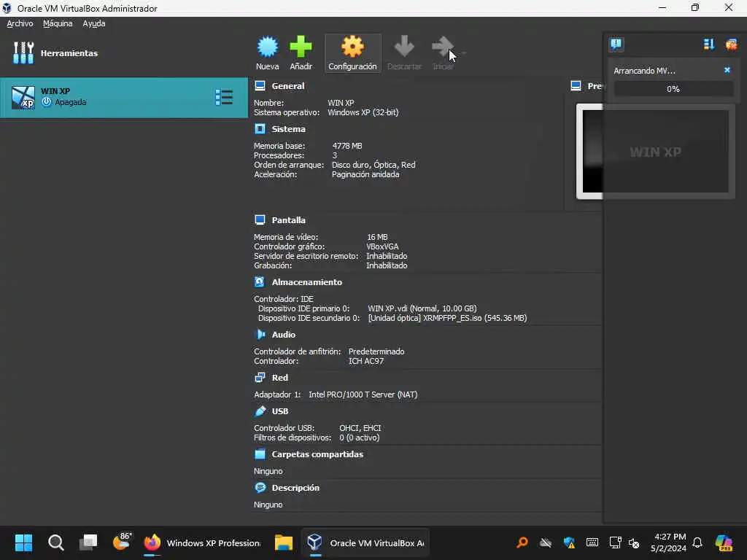Click the orange search tray icon
This screenshot has width=747, height=560.
(x=522, y=542)
